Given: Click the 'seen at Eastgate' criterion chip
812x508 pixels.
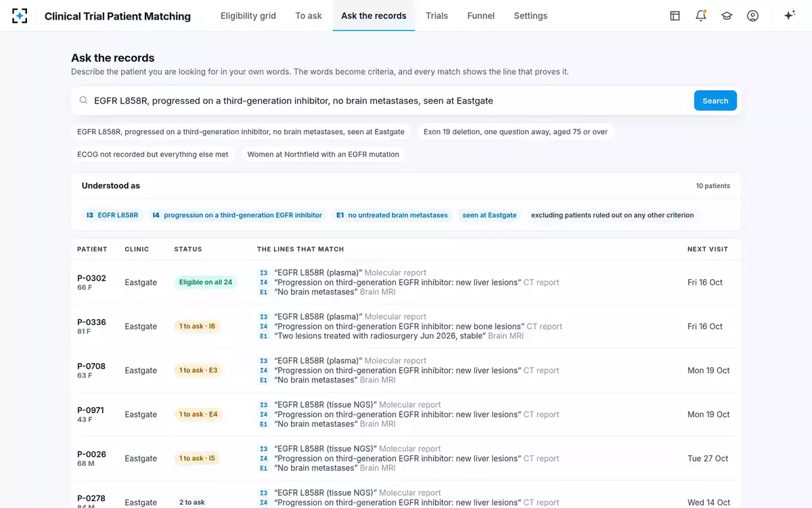Looking at the screenshot, I should (x=490, y=215).
